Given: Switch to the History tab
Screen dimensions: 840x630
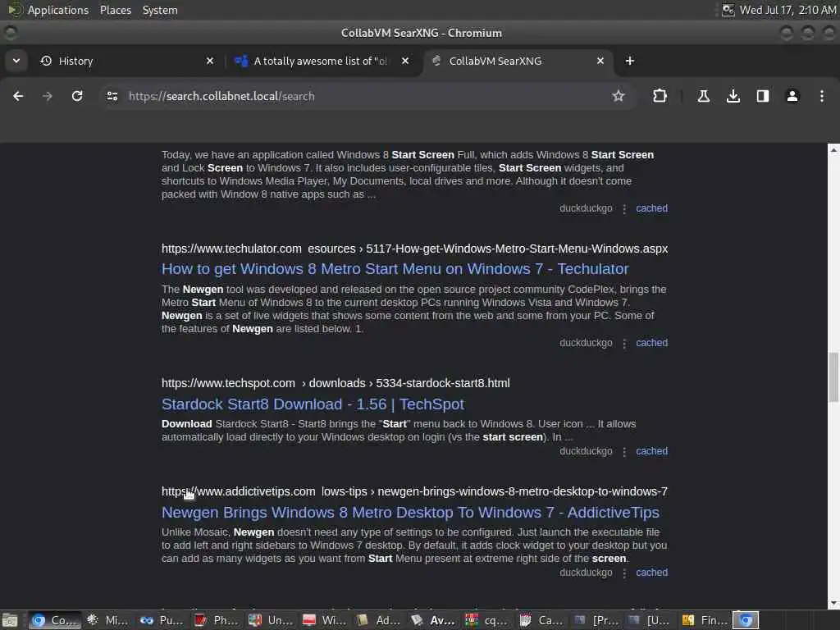Looking at the screenshot, I should [x=125, y=61].
